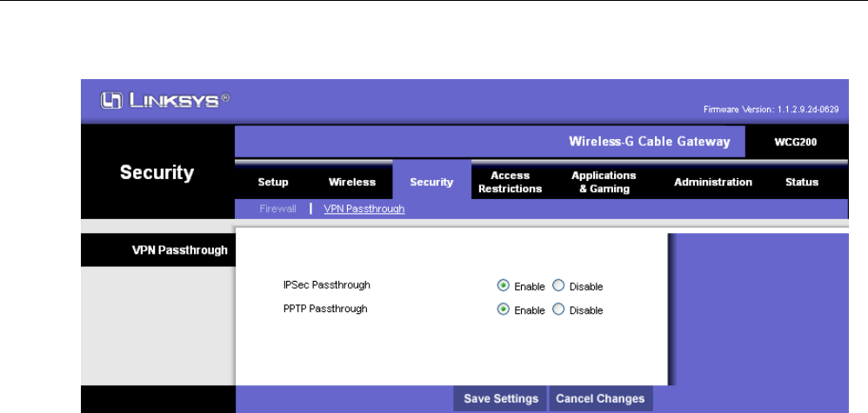Click the WCG200 model label
868x413 pixels.
click(795, 143)
